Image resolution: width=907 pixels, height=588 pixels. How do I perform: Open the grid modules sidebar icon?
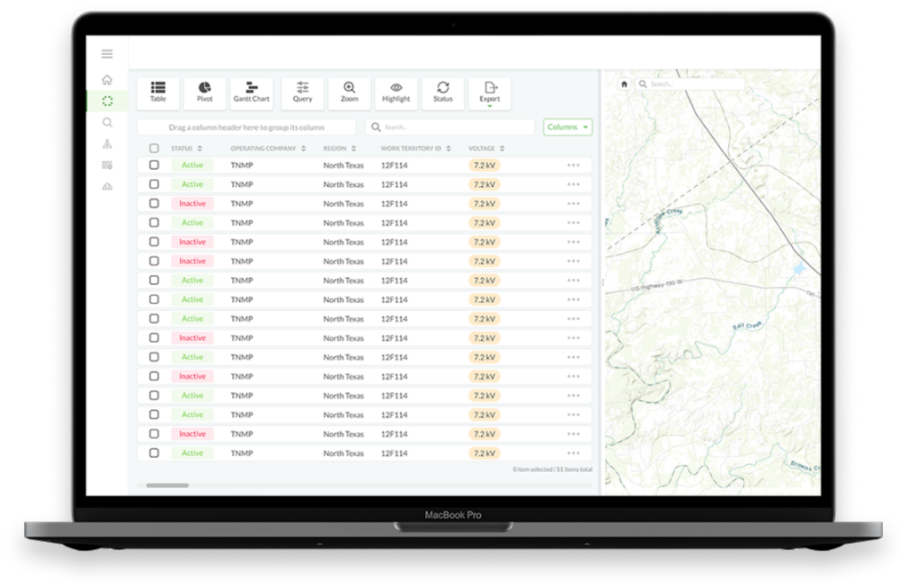(x=107, y=166)
